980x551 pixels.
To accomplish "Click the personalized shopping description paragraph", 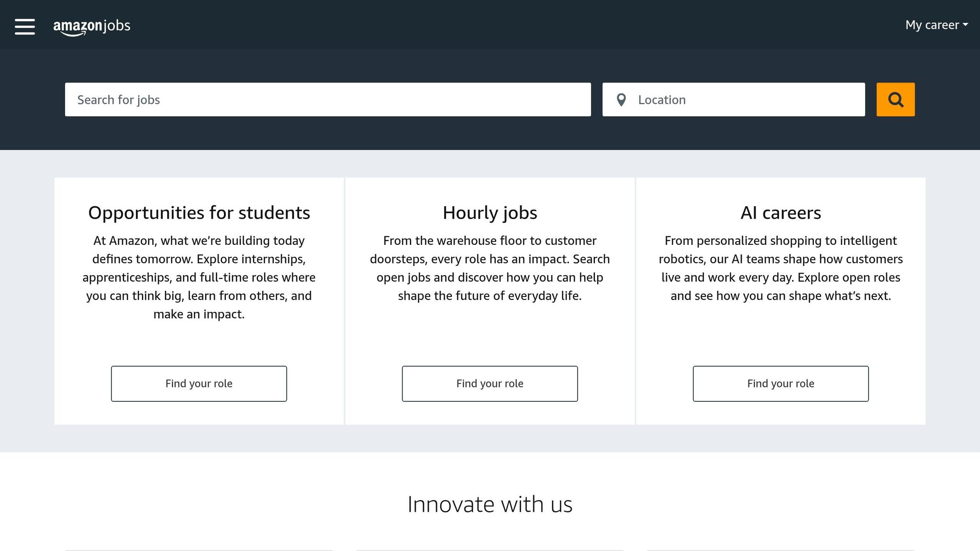I will pos(780,268).
